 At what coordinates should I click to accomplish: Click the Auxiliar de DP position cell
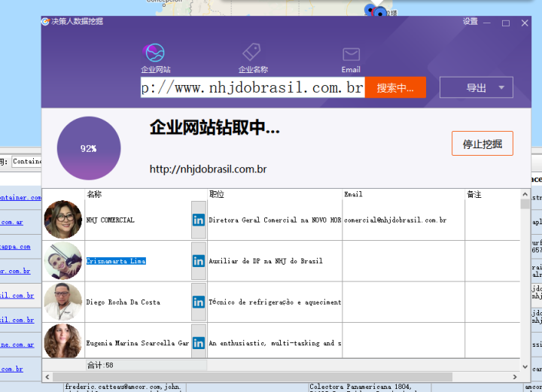coord(275,261)
